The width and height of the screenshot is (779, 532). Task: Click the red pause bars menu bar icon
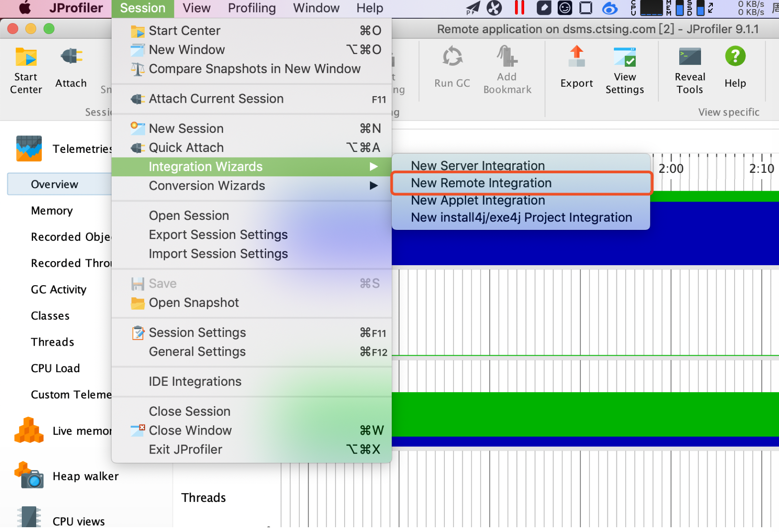pos(519,8)
